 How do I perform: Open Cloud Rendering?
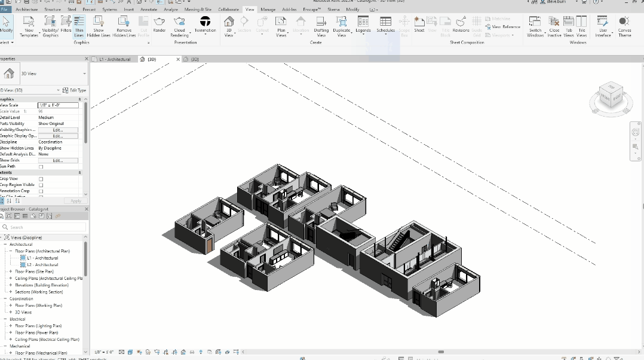(x=179, y=27)
